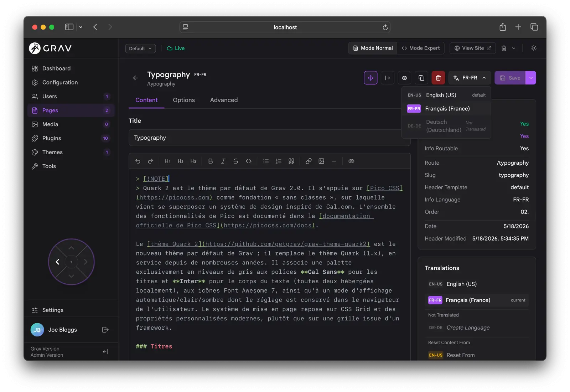Insert a blockquote

(291, 161)
